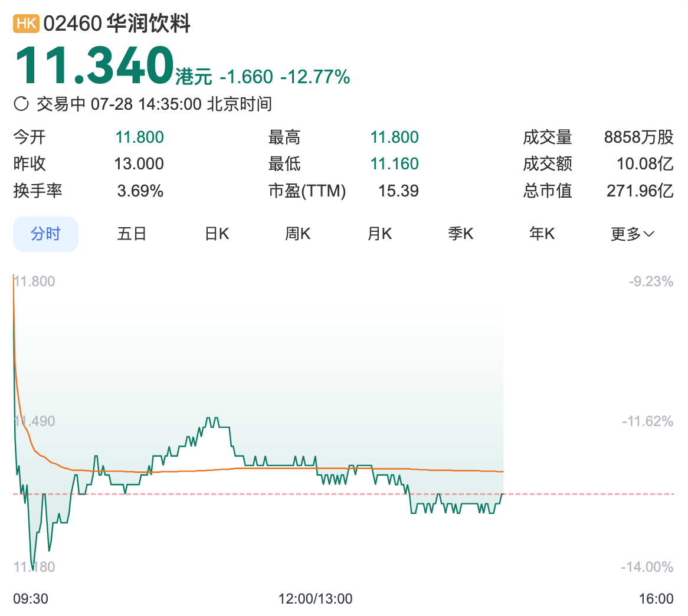
Task: Select the 分时 chart tab
Action: click(x=45, y=234)
